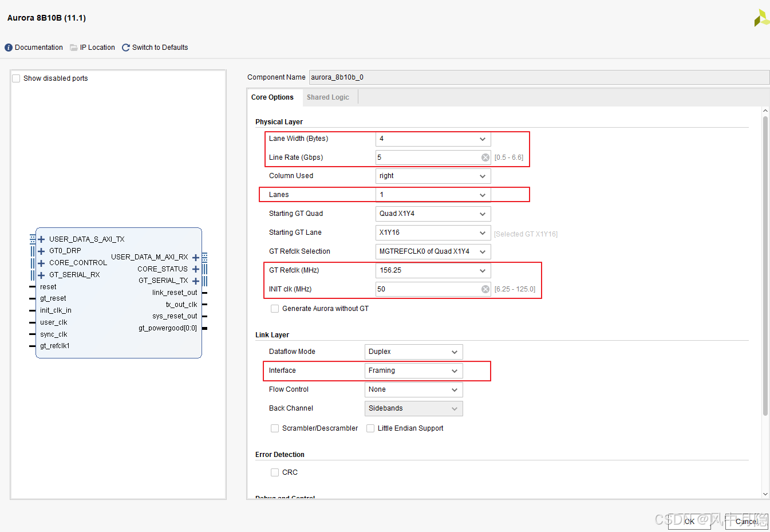770x532 pixels.
Task: Click the IP Location link
Action: [x=97, y=48]
